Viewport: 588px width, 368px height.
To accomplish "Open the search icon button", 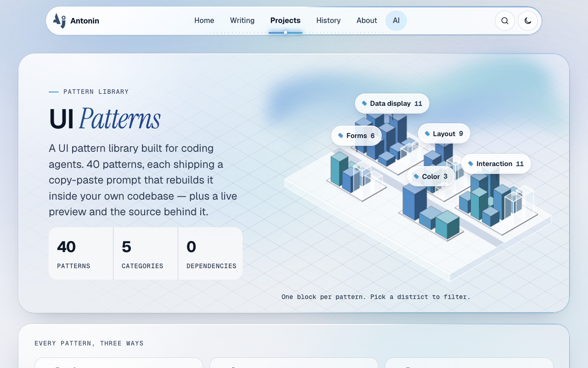I will tap(504, 21).
